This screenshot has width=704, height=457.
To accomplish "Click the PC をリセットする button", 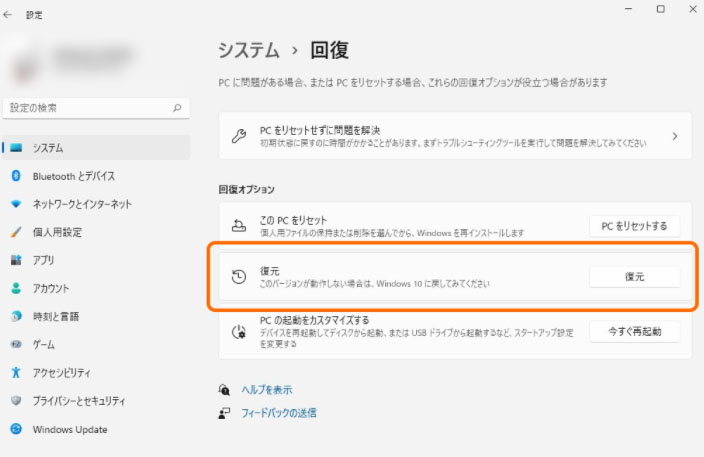I will [634, 226].
